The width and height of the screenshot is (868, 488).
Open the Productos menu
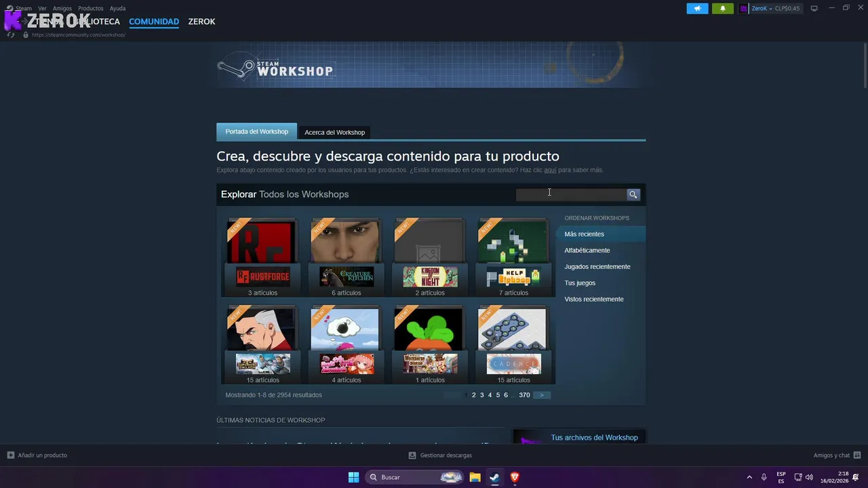click(90, 9)
